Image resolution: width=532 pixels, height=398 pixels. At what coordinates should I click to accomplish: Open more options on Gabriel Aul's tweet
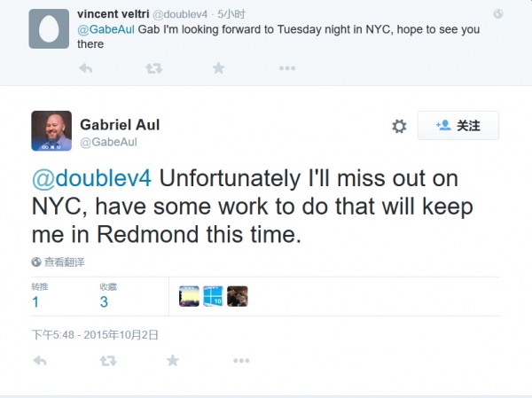(x=240, y=361)
